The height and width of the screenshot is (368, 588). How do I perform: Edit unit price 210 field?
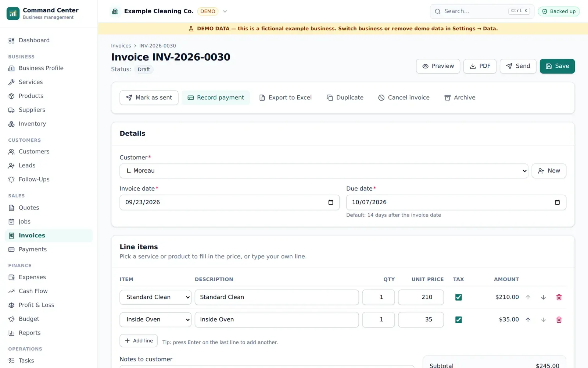(x=421, y=297)
